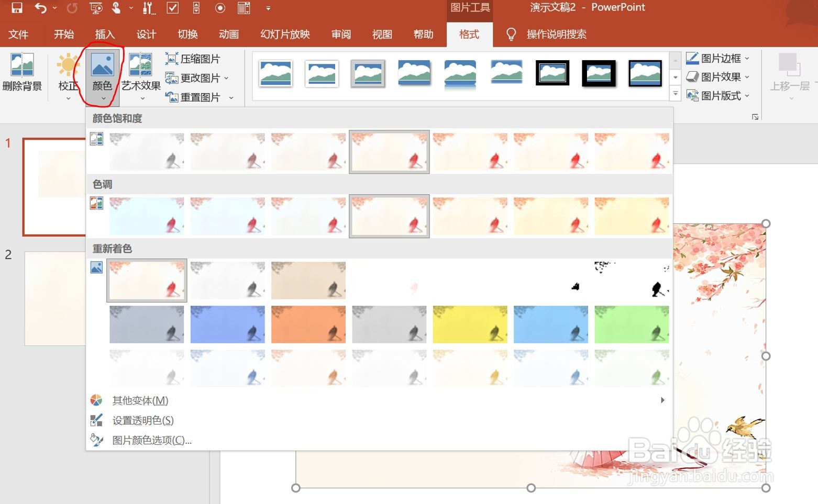Click picture styles gallery scroll down arrow

(x=676, y=77)
